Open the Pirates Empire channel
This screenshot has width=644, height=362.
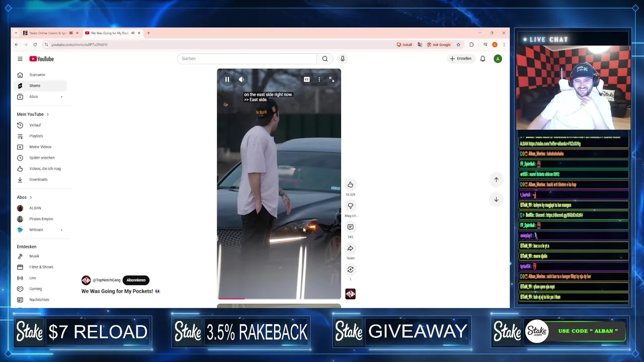pyautogui.click(x=40, y=219)
